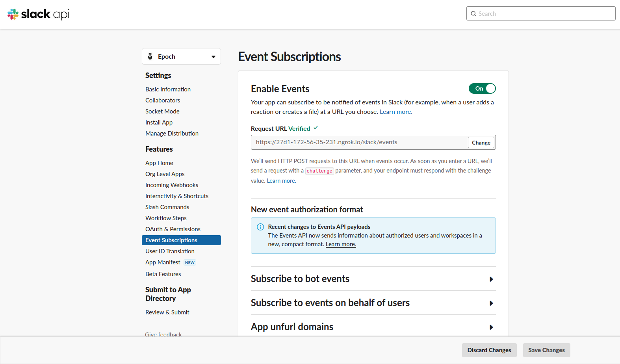Image resolution: width=620 pixels, height=364 pixels.
Task: Open App Manifest page
Action: [163, 262]
